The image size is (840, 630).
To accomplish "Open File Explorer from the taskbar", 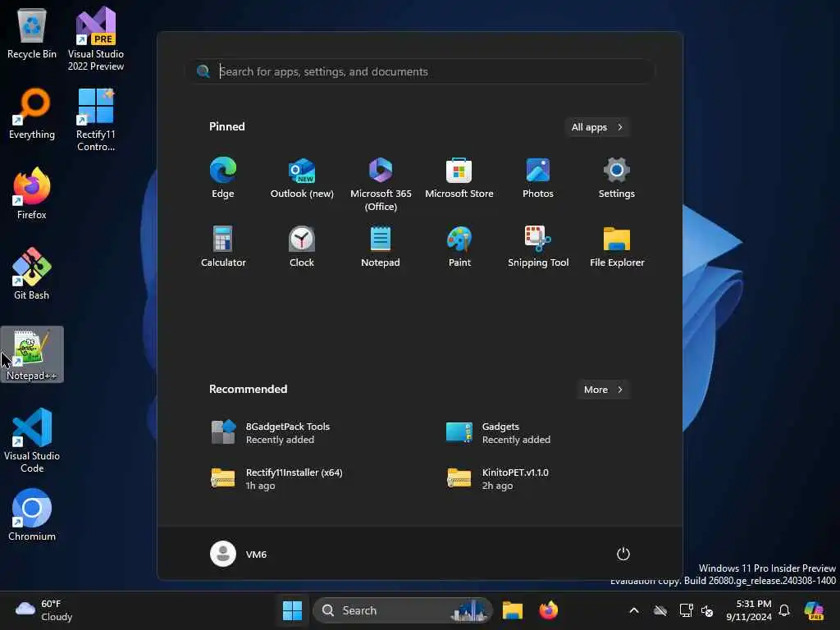I will point(512,610).
